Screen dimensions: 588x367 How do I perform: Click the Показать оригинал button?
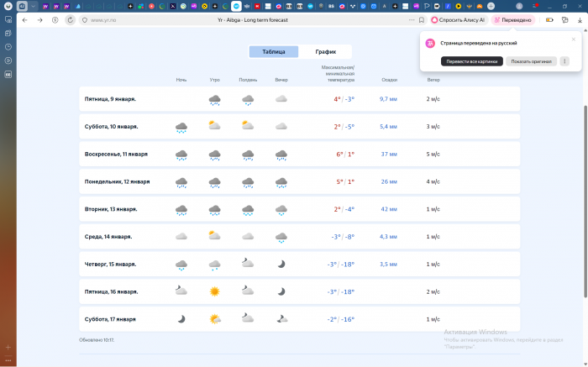pos(532,61)
